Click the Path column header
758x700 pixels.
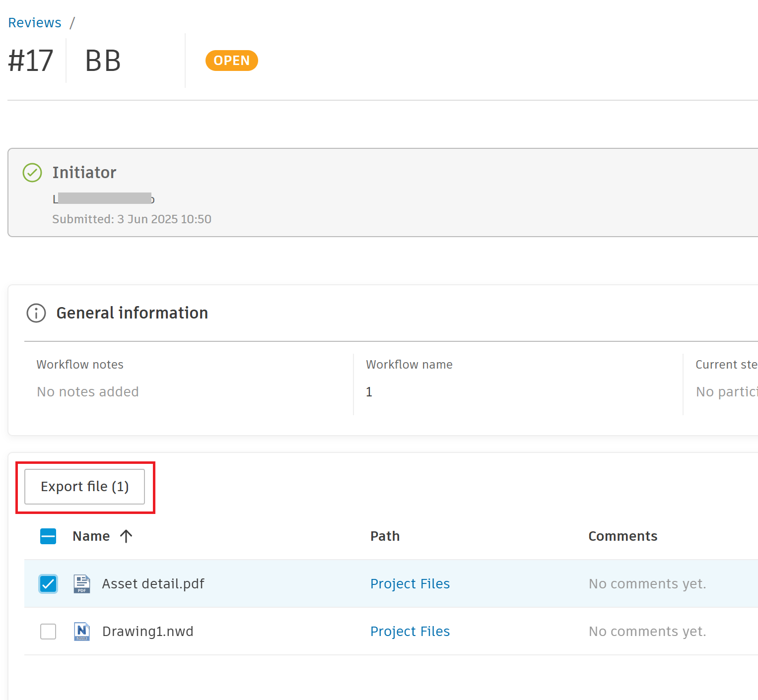385,536
